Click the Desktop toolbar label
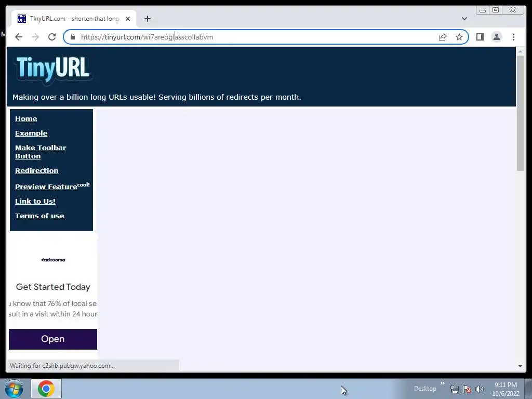Screen dimensions: 532x399 [x=425, y=389]
